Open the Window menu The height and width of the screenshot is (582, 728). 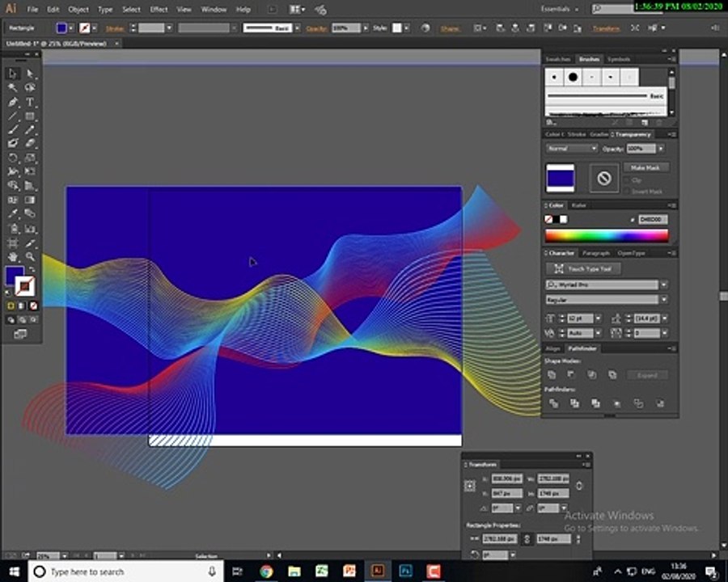point(214,9)
